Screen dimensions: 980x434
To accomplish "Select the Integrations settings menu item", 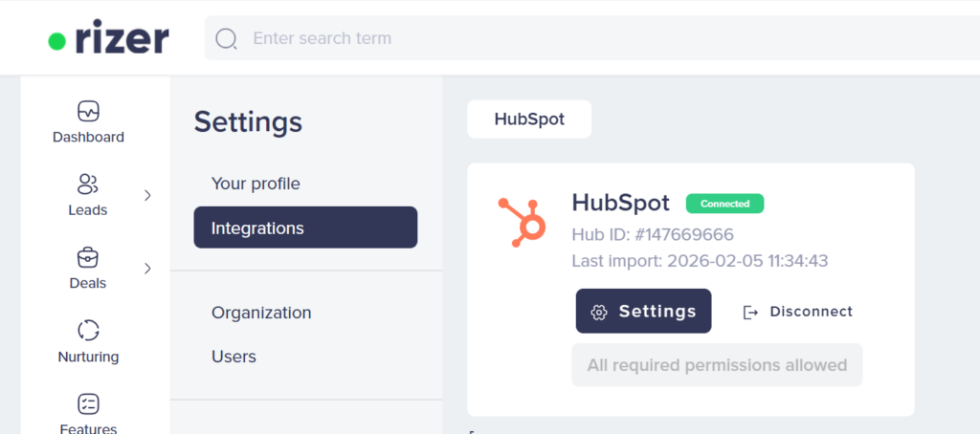I will pos(305,228).
